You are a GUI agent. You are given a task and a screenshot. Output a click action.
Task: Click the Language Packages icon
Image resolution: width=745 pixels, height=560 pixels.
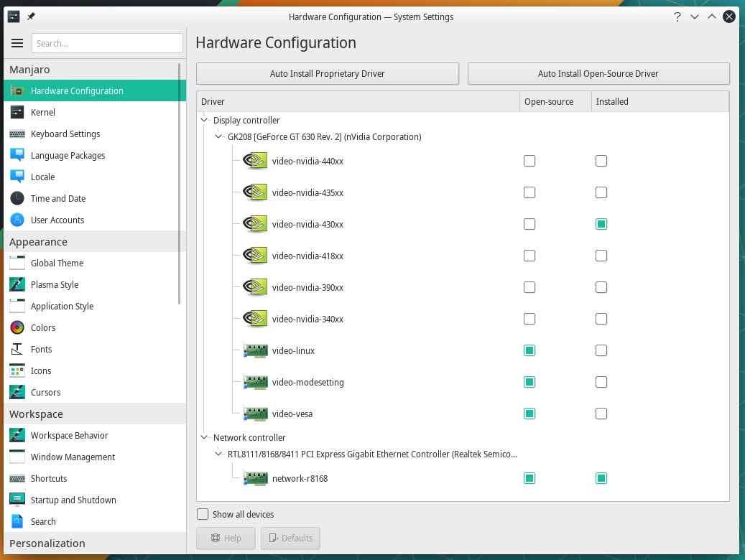click(x=17, y=155)
